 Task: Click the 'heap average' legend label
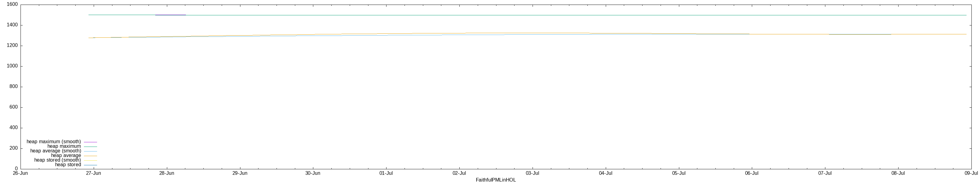click(66, 155)
